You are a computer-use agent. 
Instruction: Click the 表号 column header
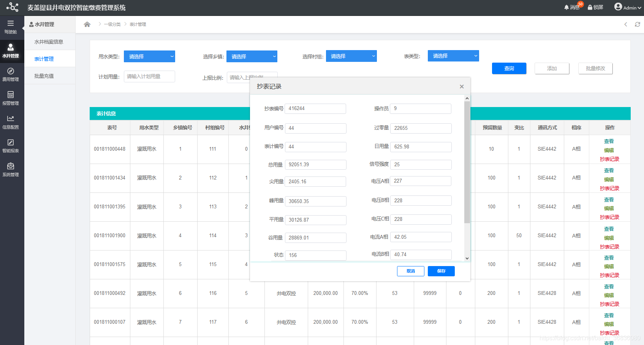click(x=112, y=128)
